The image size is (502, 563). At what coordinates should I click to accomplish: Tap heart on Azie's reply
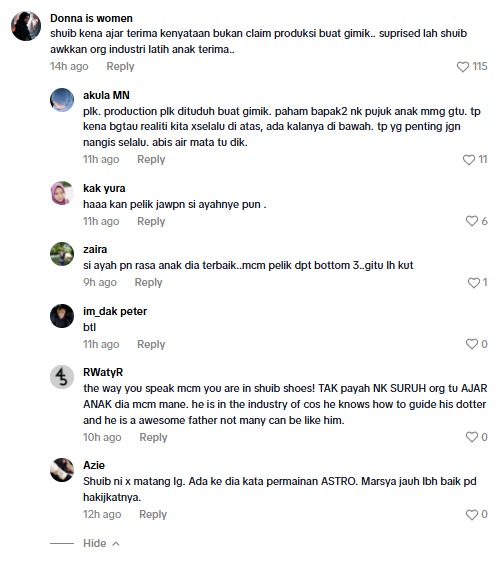coord(471,515)
